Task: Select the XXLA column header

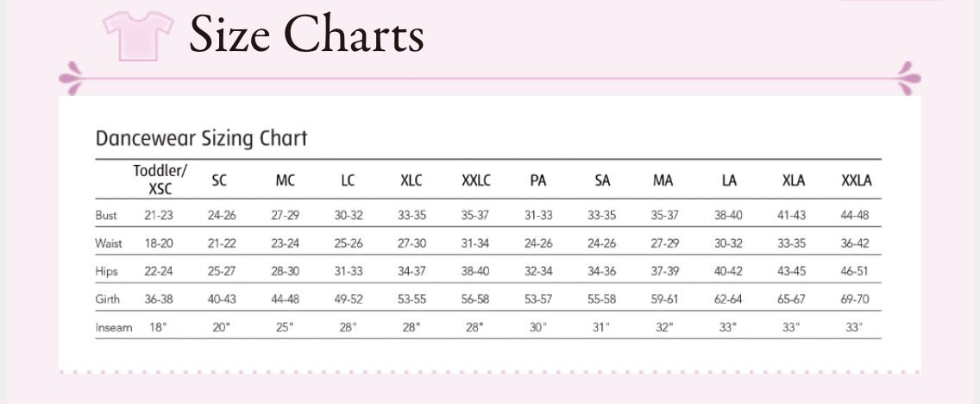Action: pos(856,180)
